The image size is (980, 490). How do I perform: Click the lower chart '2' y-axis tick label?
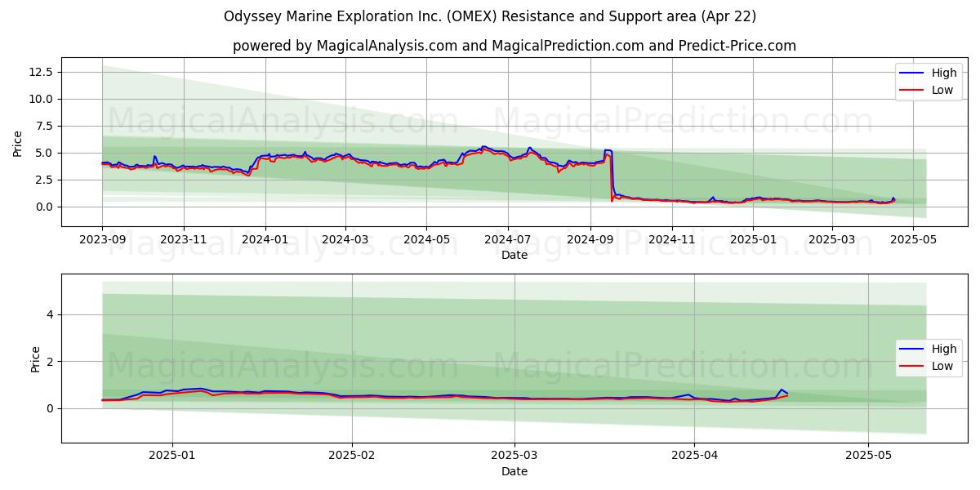click(50, 362)
